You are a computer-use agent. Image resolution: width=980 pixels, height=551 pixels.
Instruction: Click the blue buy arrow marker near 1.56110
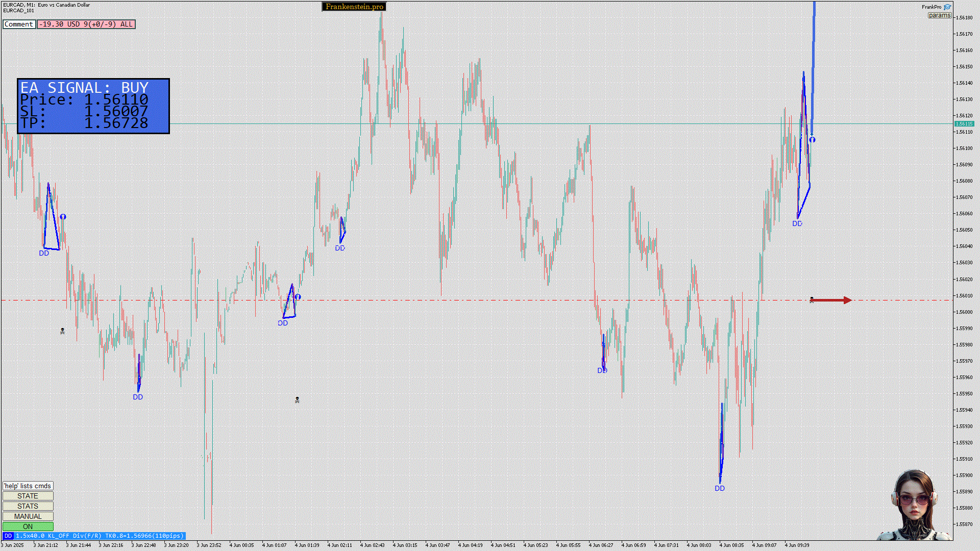click(x=812, y=139)
